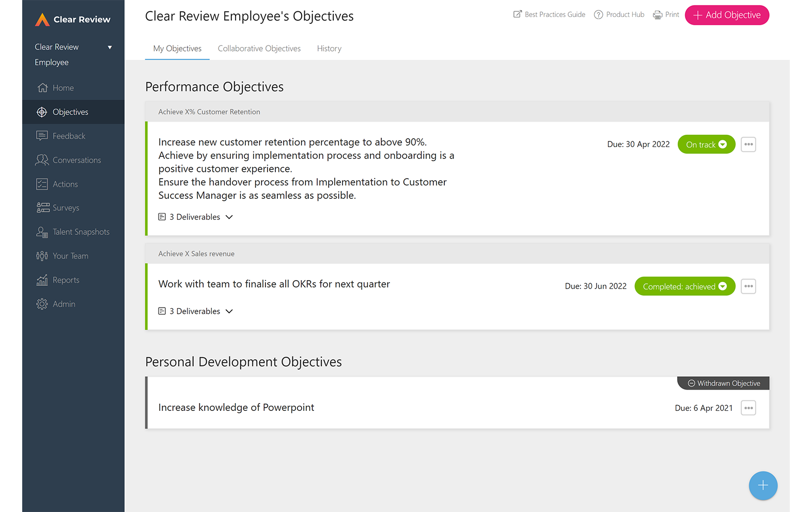Open the Conversations sidebar icon
Viewport: 812px width, 512px height.
point(42,160)
